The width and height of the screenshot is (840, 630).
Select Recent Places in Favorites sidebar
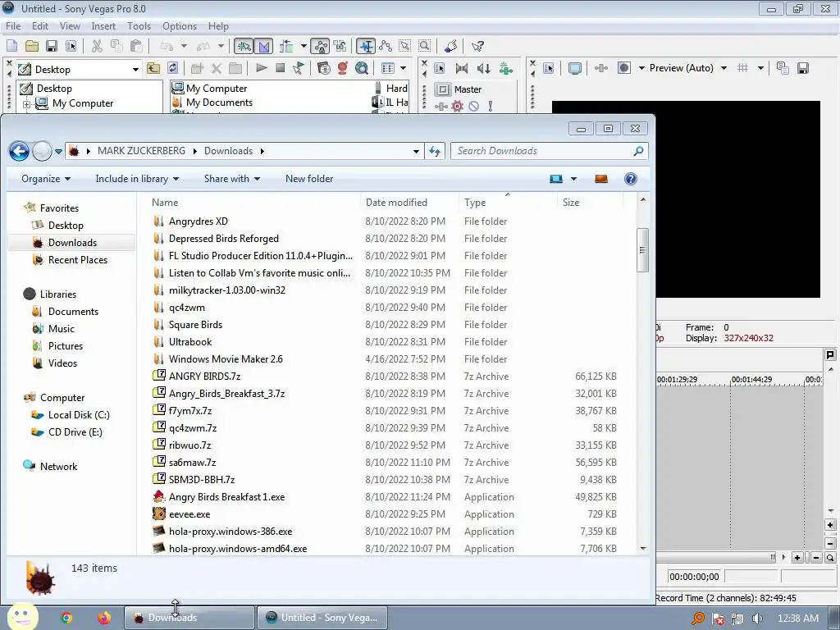click(x=78, y=260)
